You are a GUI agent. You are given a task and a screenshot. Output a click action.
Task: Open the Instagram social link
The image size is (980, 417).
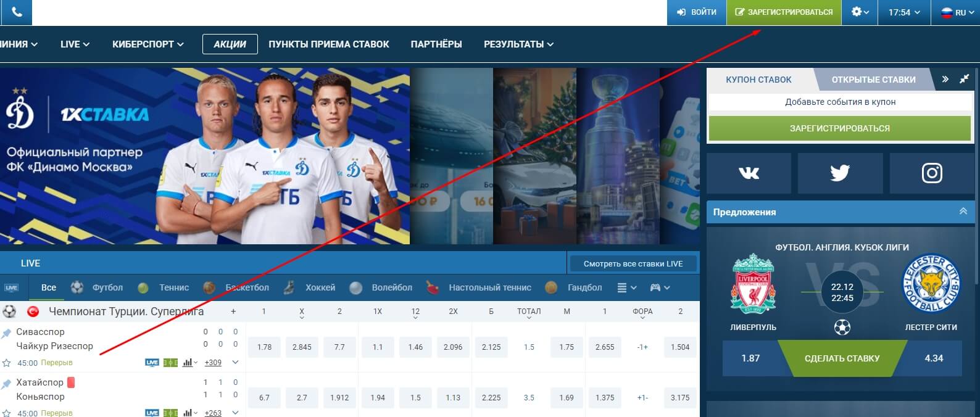tap(932, 173)
